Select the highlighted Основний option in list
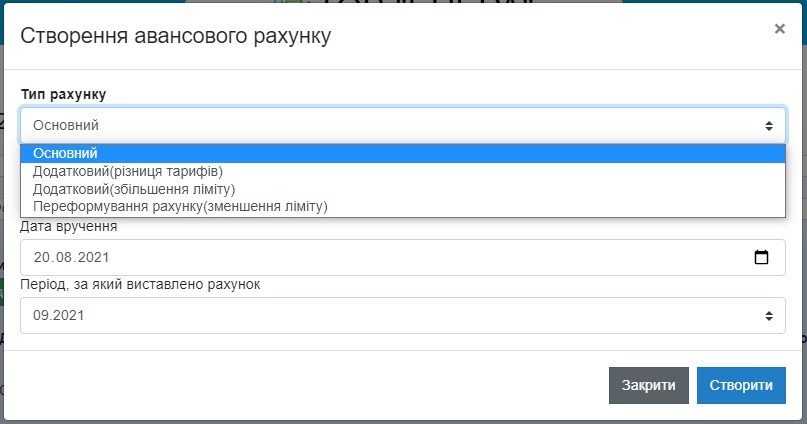 (x=65, y=153)
